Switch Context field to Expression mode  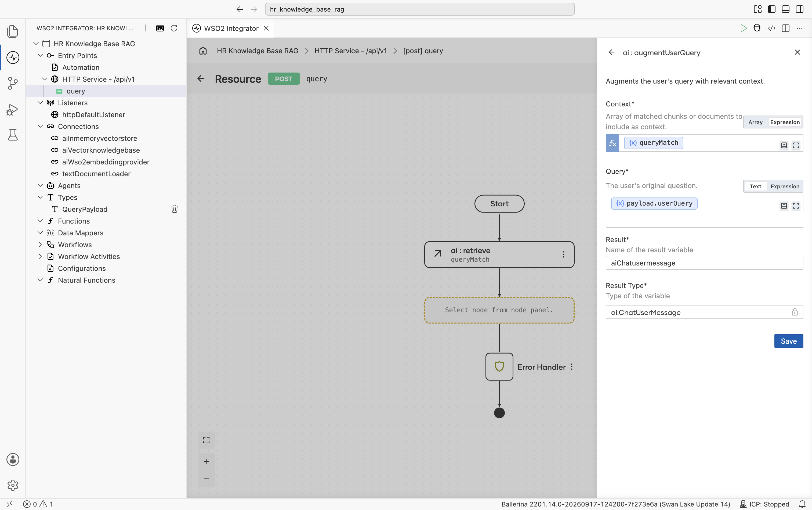(x=785, y=122)
